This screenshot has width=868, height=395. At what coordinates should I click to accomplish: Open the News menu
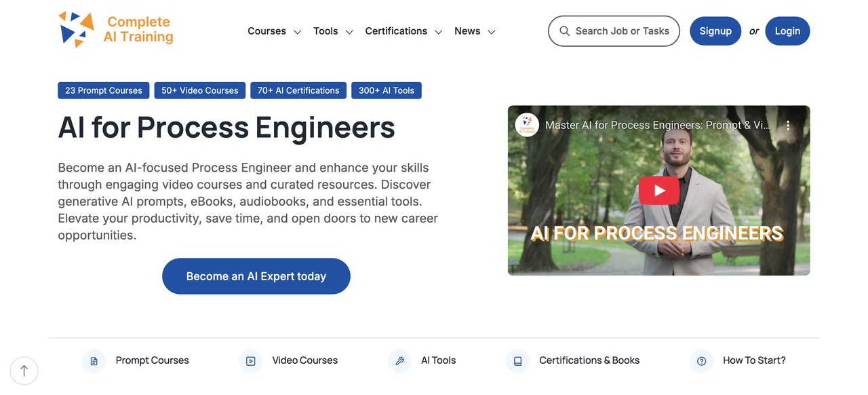pyautogui.click(x=467, y=31)
